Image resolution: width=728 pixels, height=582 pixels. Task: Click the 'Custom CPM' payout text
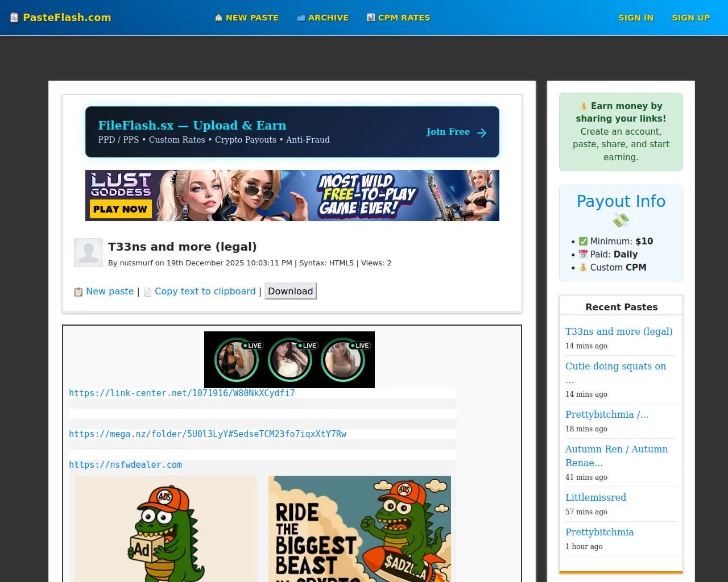tap(618, 267)
